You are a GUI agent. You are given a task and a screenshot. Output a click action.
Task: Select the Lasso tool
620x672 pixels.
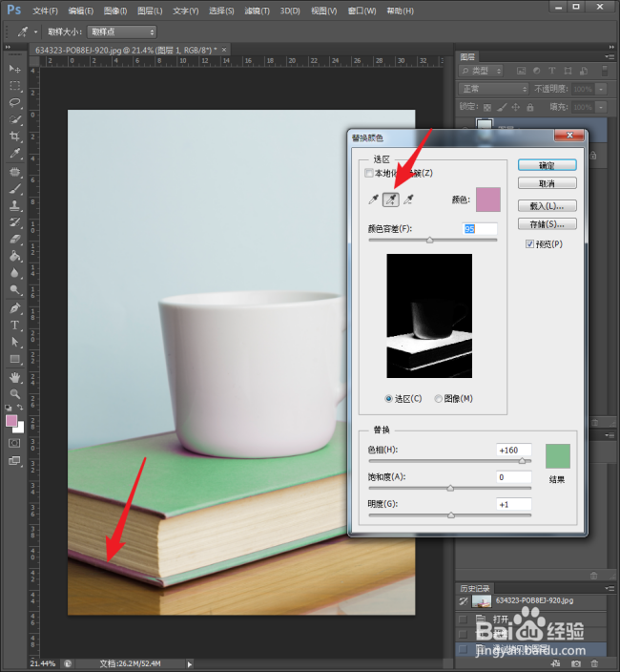coord(15,103)
